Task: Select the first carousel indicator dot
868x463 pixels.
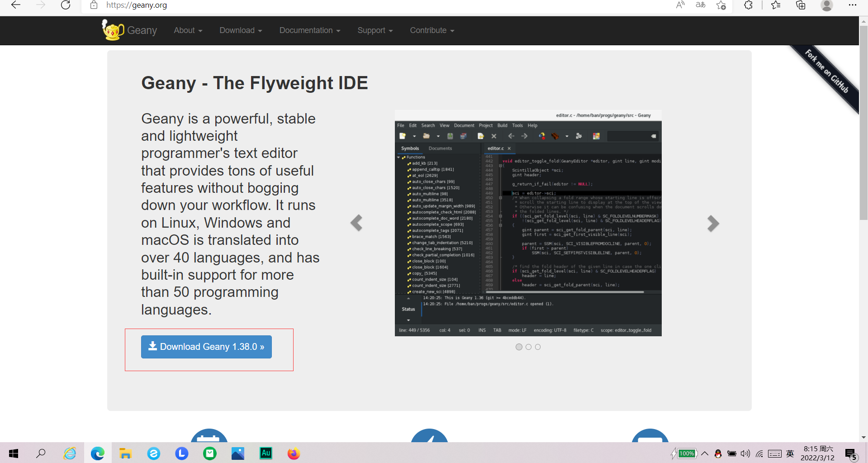Action: pyautogui.click(x=519, y=347)
